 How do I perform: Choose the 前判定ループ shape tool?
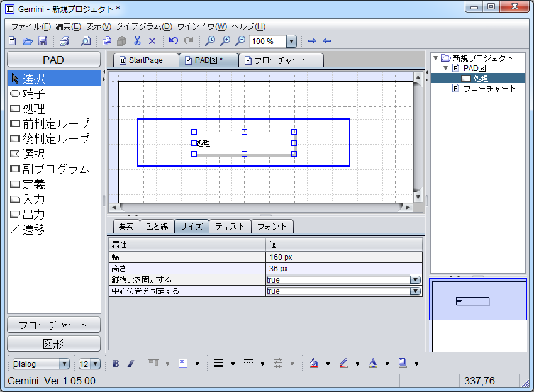pyautogui.click(x=54, y=123)
